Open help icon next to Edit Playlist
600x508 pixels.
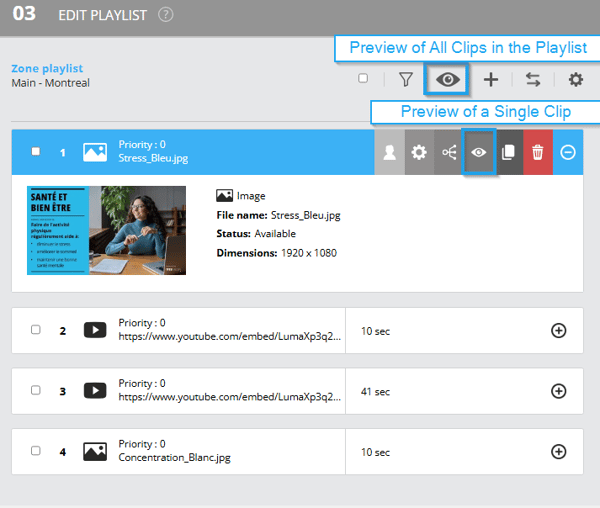[166, 15]
